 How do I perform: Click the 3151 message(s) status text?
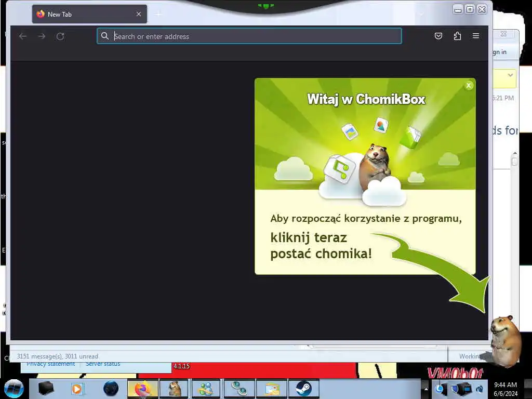tap(57, 356)
